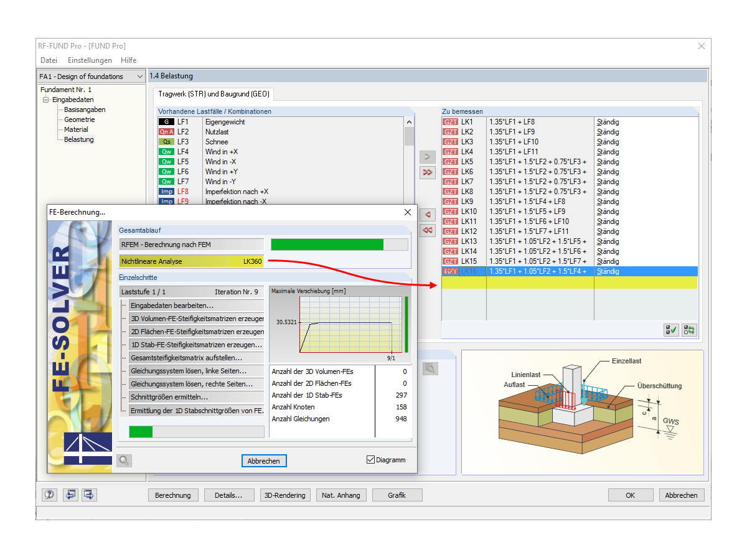Go to next input window via arrow icon
The width and height of the screenshot is (747, 560).
click(89, 495)
